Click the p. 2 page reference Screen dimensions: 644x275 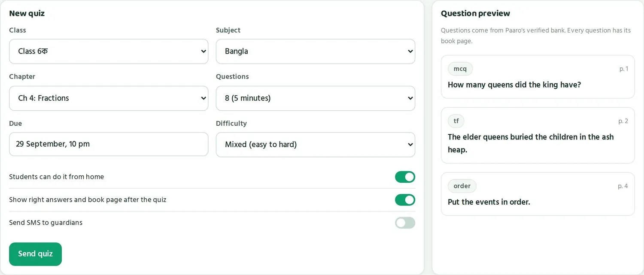tap(623, 121)
